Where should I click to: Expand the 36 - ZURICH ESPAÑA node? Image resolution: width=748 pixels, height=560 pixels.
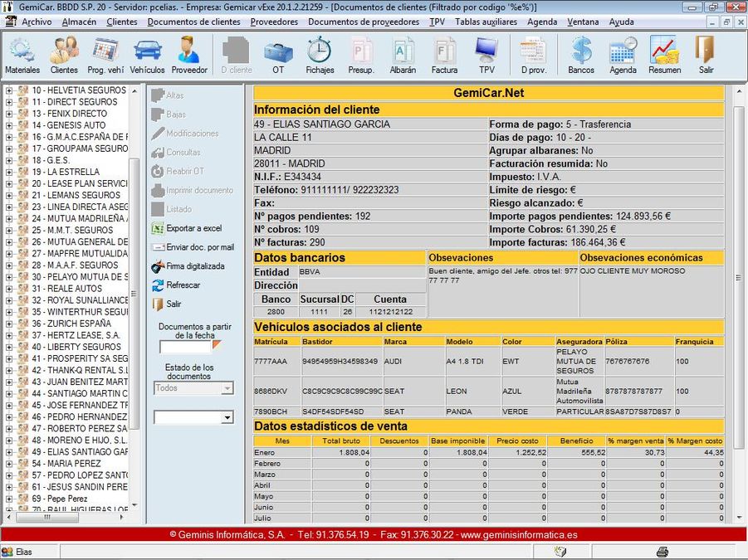coord(9,324)
